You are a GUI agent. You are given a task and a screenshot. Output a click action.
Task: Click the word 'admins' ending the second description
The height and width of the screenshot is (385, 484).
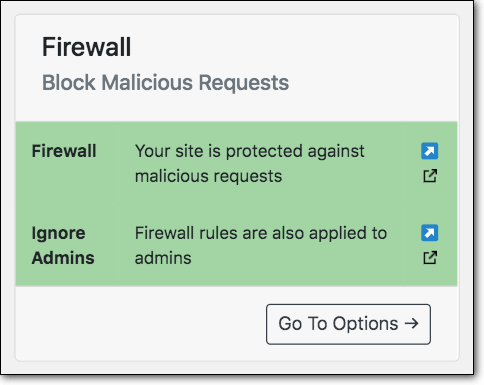[x=163, y=258]
